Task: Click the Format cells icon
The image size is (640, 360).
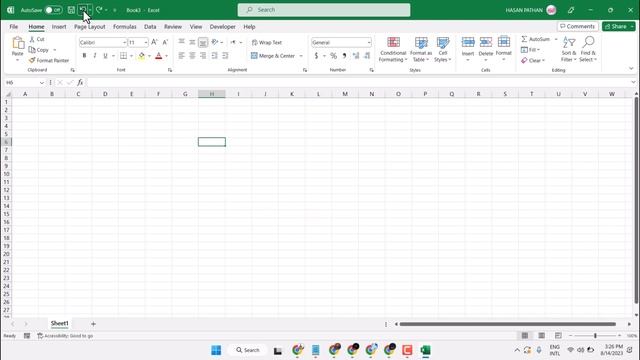Action: click(504, 42)
